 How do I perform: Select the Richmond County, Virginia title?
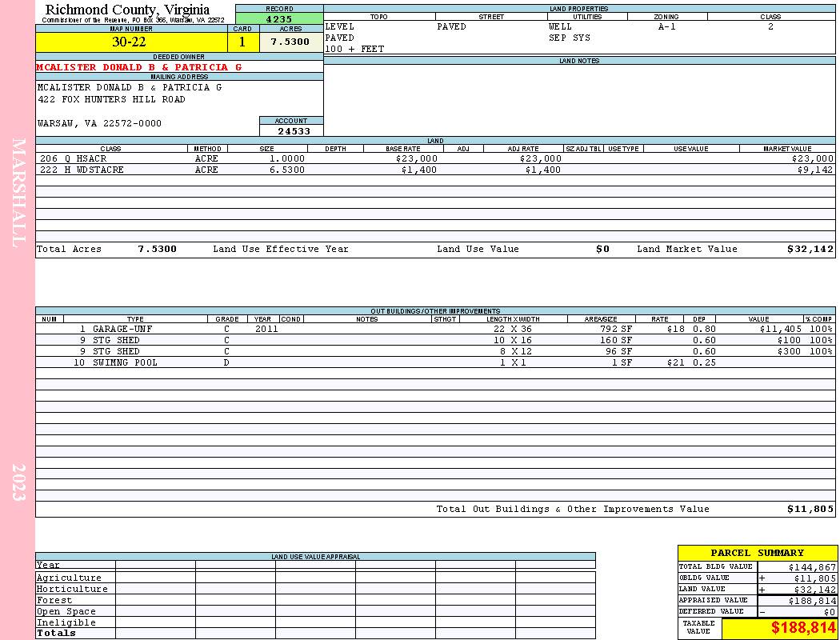point(127,10)
